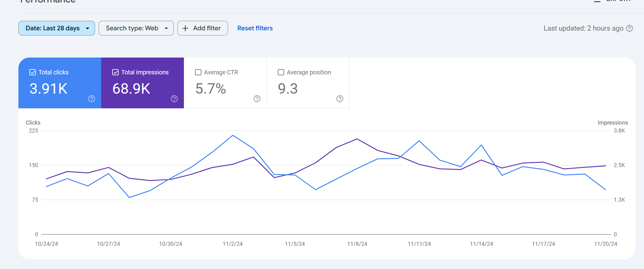
Task: Expand the Search type: Web dropdown
Action: coord(136,28)
